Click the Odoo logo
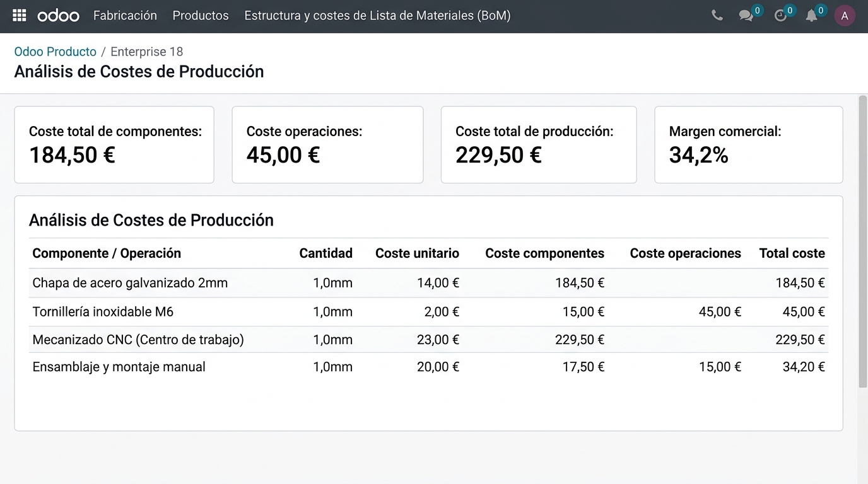The height and width of the screenshot is (484, 868). [58, 15]
